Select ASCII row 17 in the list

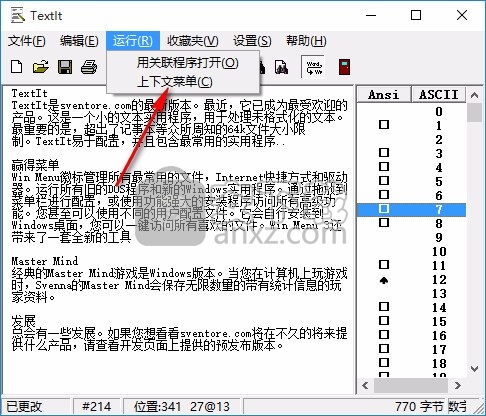411,349
